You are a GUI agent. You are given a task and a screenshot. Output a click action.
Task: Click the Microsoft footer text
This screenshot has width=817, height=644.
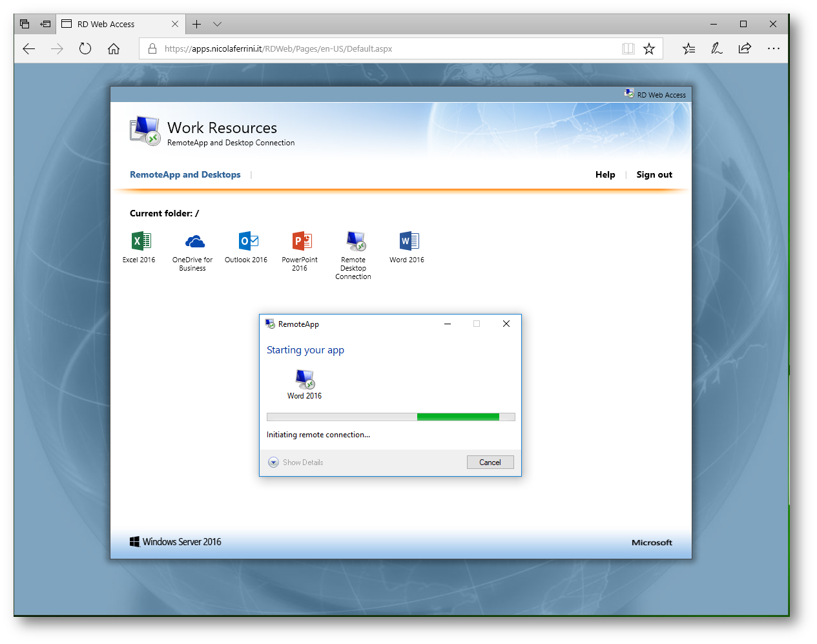pyautogui.click(x=652, y=543)
